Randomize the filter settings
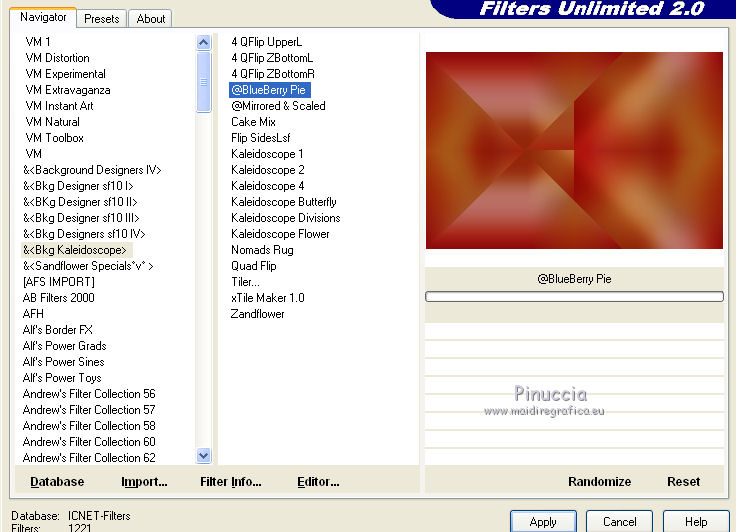736x532 pixels. (599, 482)
